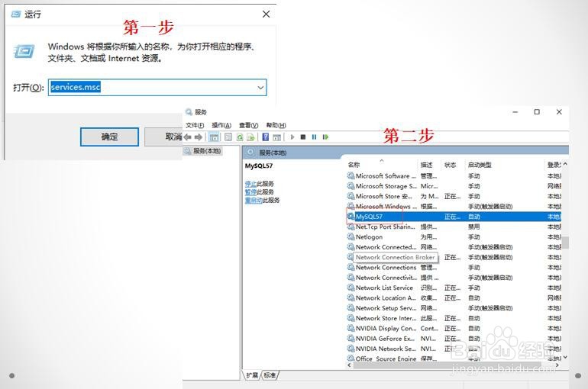Select the Network Location A... service
588x389 pixels.
454,297
